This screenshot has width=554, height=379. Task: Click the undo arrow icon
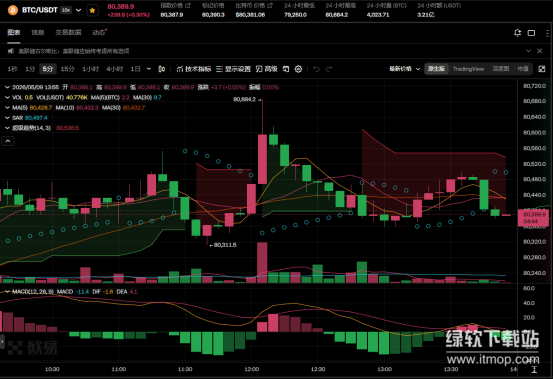pos(317,69)
